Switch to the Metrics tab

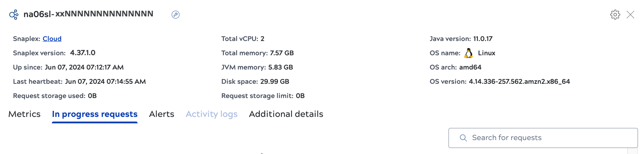click(x=24, y=114)
